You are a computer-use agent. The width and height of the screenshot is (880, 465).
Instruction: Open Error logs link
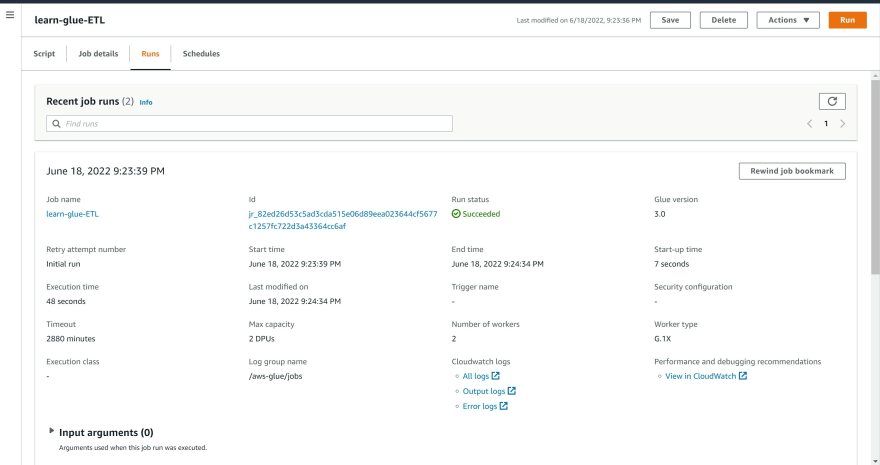coord(480,407)
